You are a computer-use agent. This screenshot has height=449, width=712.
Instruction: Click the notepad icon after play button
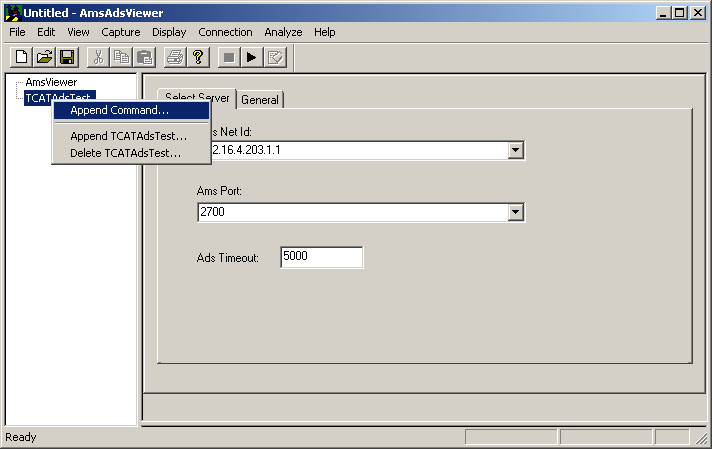pos(275,58)
